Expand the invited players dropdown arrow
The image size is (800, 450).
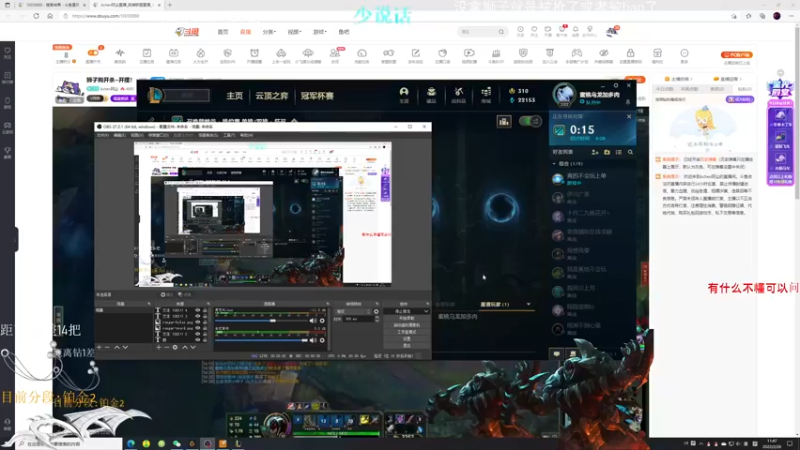pyautogui.click(x=529, y=304)
